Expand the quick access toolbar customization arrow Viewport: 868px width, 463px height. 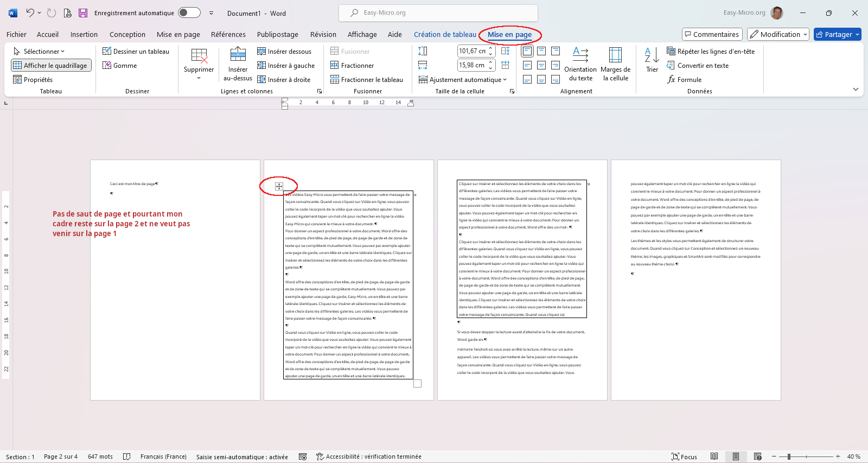(211, 13)
